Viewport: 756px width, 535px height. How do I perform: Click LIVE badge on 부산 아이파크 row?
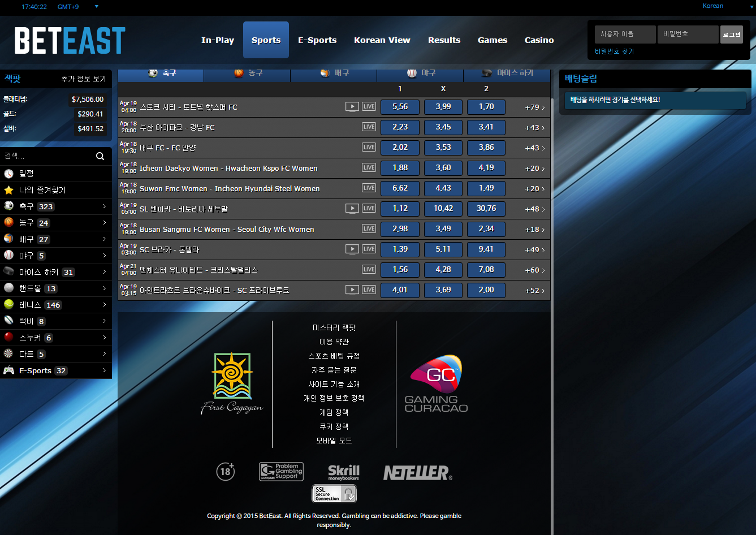(369, 127)
